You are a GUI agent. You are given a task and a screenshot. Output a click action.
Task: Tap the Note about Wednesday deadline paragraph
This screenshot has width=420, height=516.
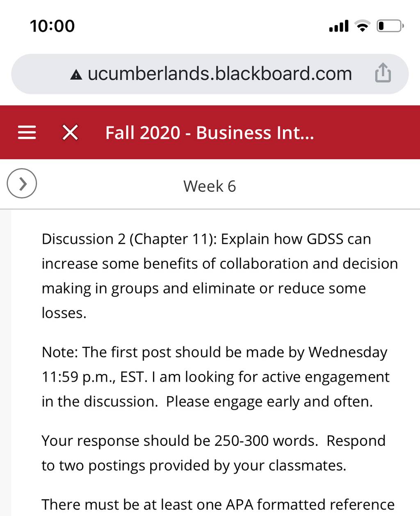tap(215, 377)
